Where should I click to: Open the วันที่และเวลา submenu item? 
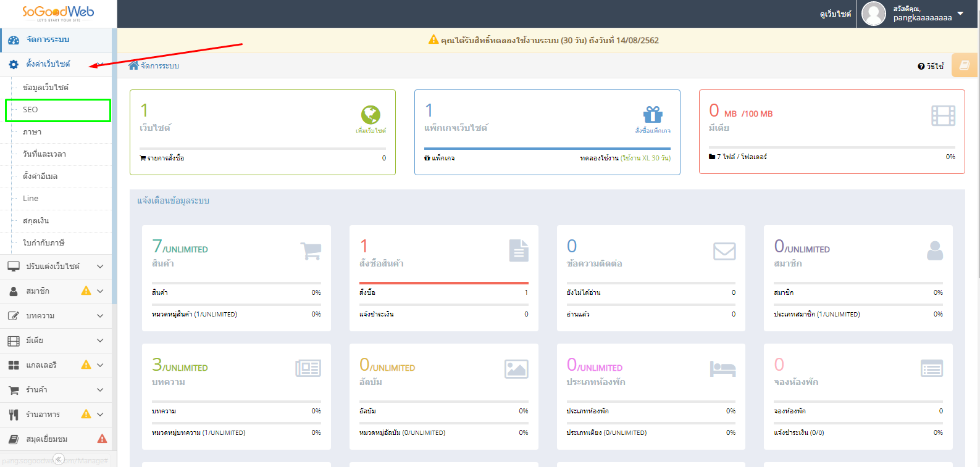[44, 154]
